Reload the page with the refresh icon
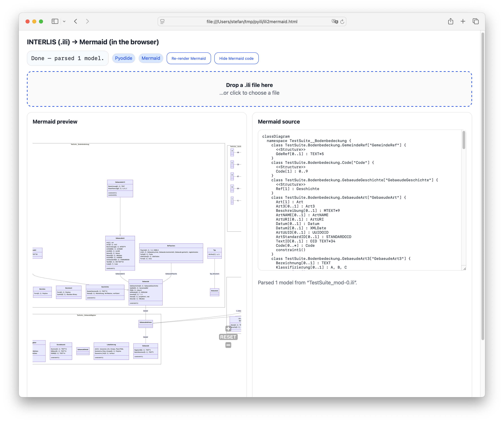The image size is (504, 422). (342, 22)
